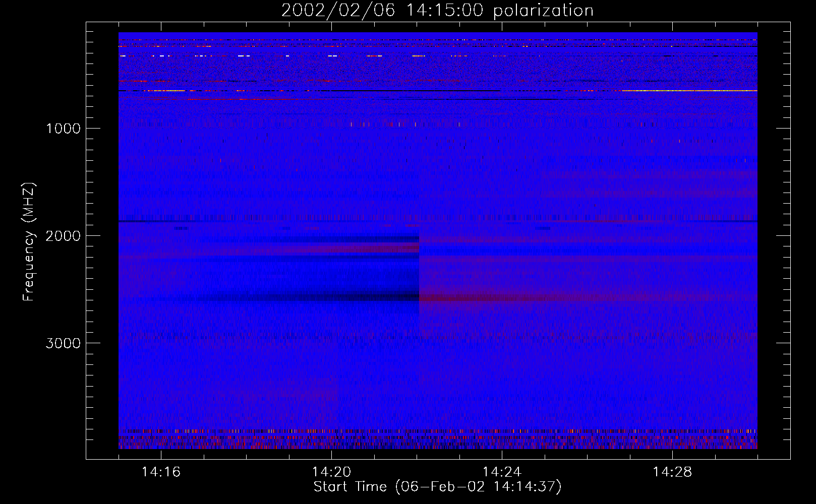816x504 pixels.
Task: Select the '2000' frequency axis label
Action: coord(63,236)
